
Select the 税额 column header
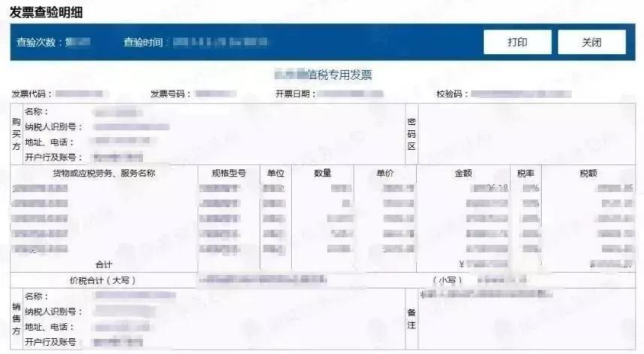[x=588, y=172]
